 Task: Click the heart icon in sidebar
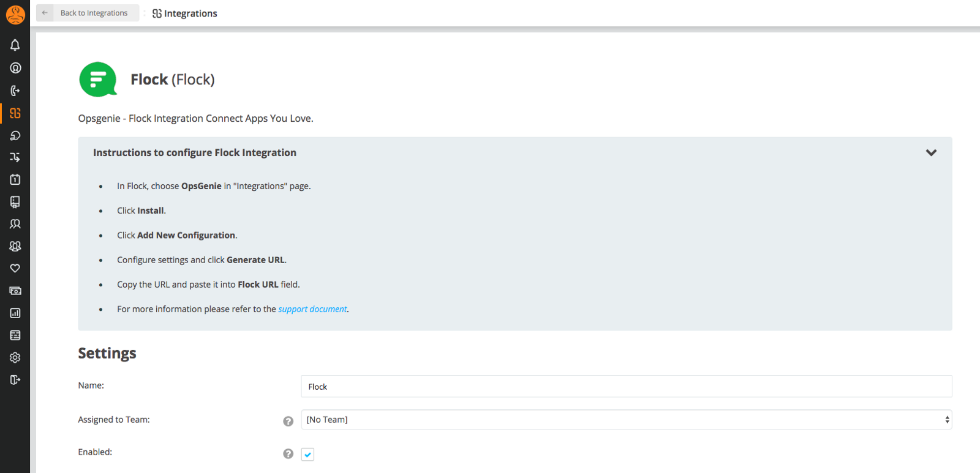(x=15, y=268)
